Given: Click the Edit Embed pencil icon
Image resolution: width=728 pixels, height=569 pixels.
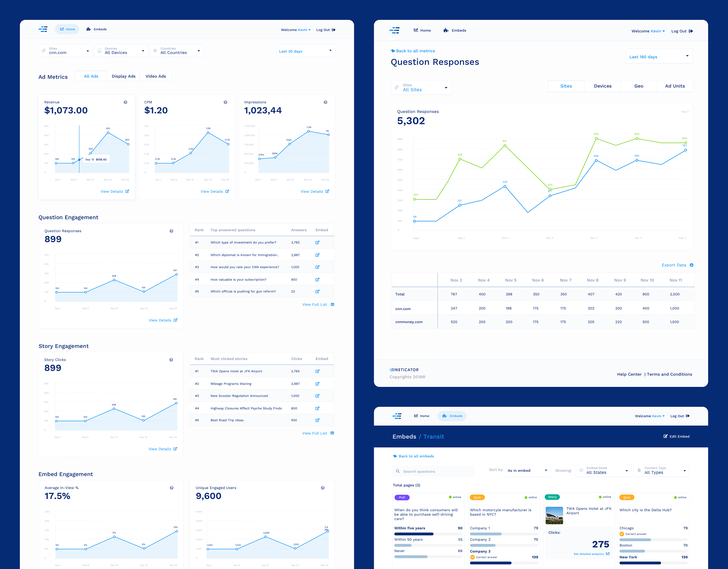Looking at the screenshot, I should pos(665,436).
